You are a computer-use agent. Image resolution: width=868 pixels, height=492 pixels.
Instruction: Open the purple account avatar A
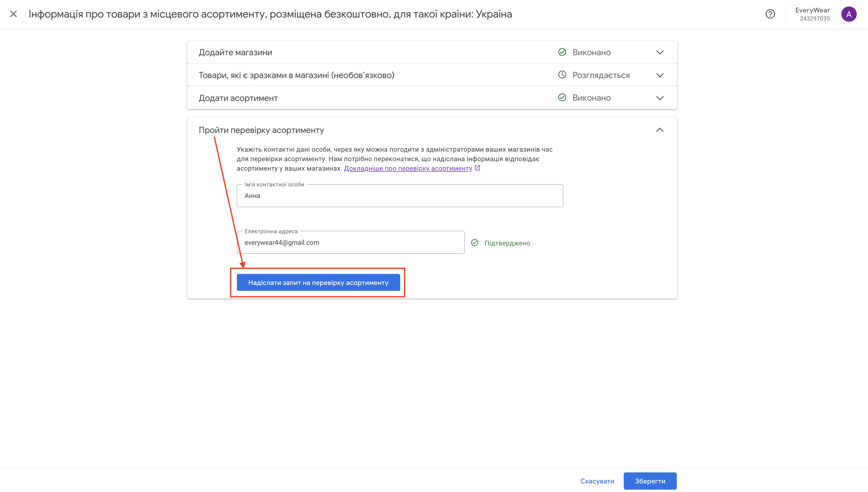coord(849,14)
